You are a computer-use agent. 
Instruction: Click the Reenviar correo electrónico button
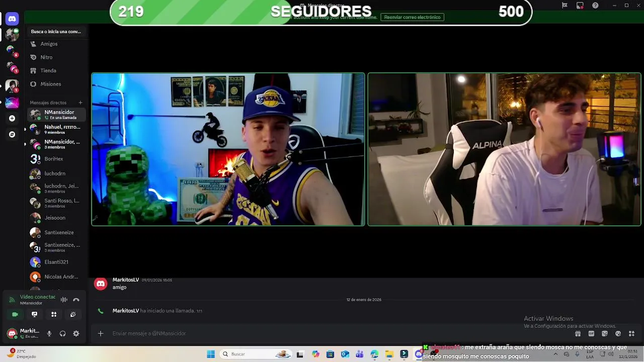tap(412, 17)
